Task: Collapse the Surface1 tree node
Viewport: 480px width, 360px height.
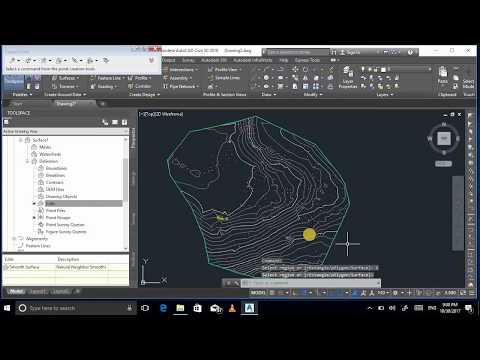Action: tap(21, 140)
